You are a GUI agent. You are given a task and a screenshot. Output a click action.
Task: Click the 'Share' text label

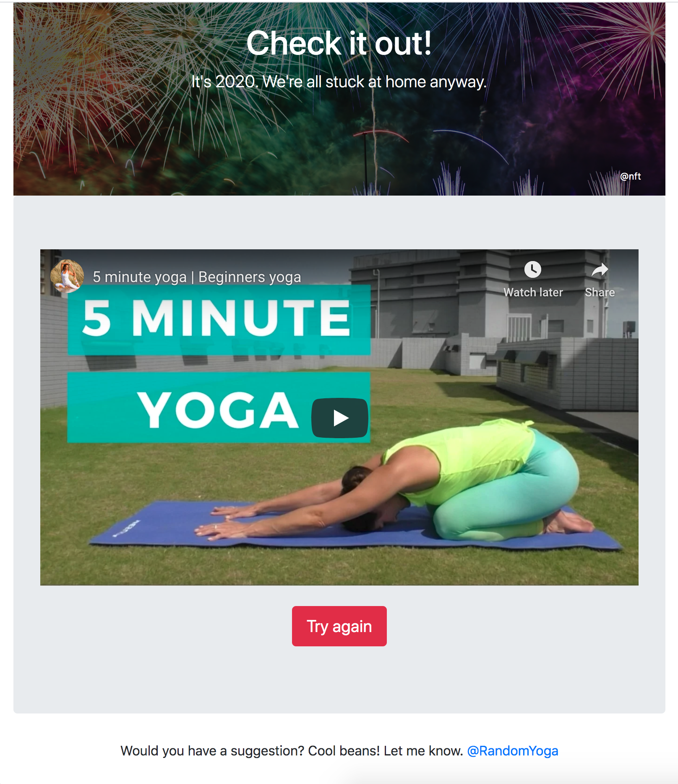pyautogui.click(x=600, y=293)
